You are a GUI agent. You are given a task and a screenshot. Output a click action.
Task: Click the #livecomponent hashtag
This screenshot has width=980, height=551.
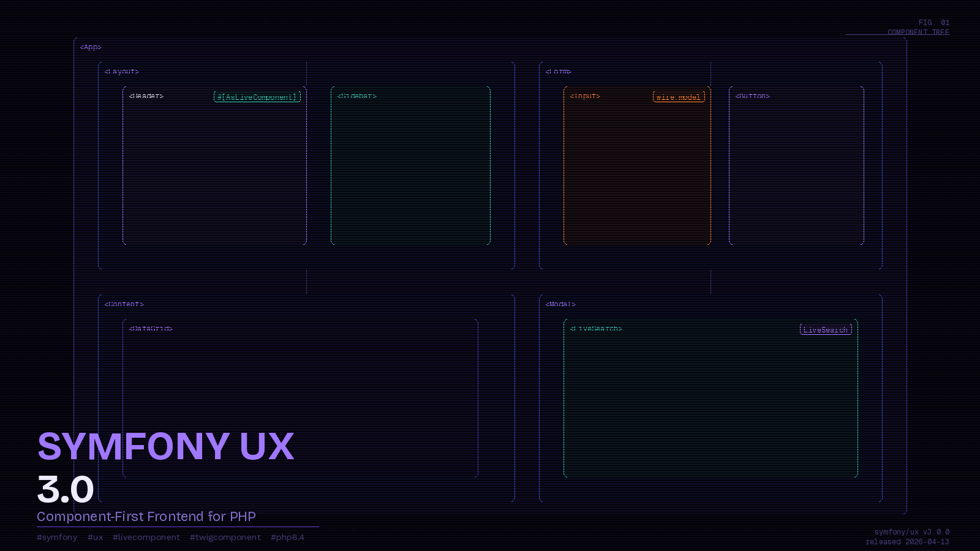(146, 538)
